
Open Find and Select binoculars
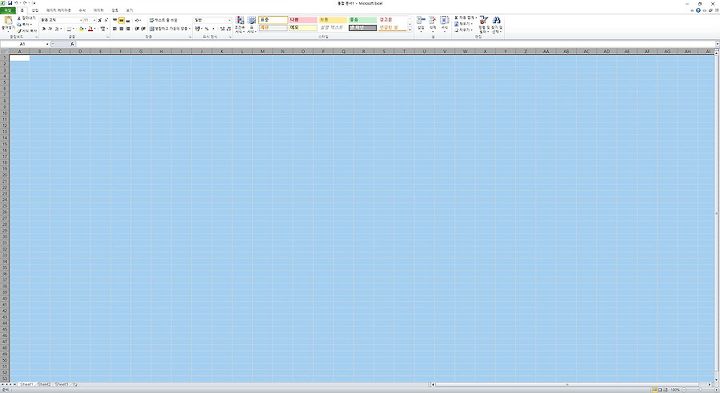tap(497, 24)
